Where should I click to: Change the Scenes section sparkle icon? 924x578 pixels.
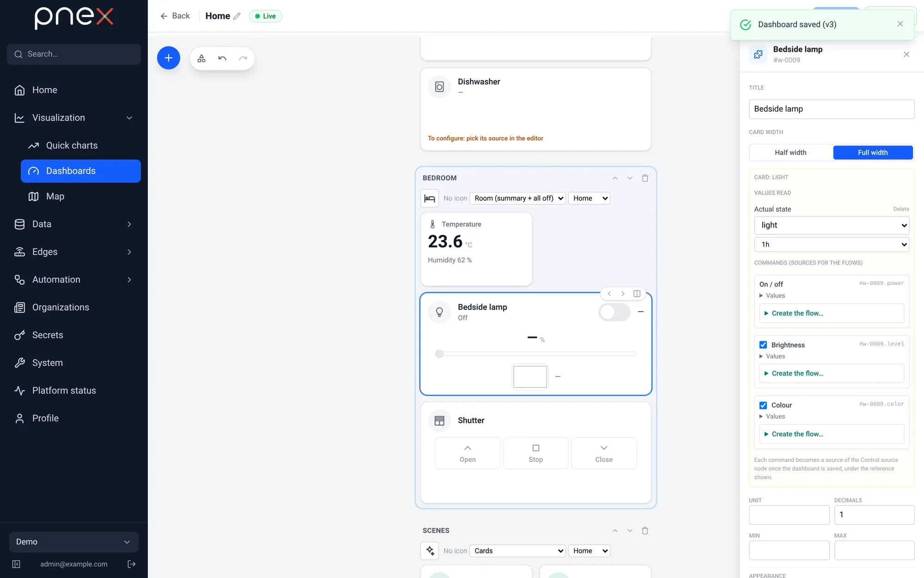pos(430,551)
